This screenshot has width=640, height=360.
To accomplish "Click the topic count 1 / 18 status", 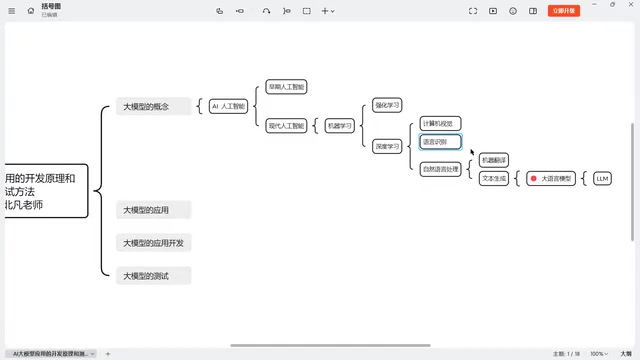I will click(x=566, y=353).
